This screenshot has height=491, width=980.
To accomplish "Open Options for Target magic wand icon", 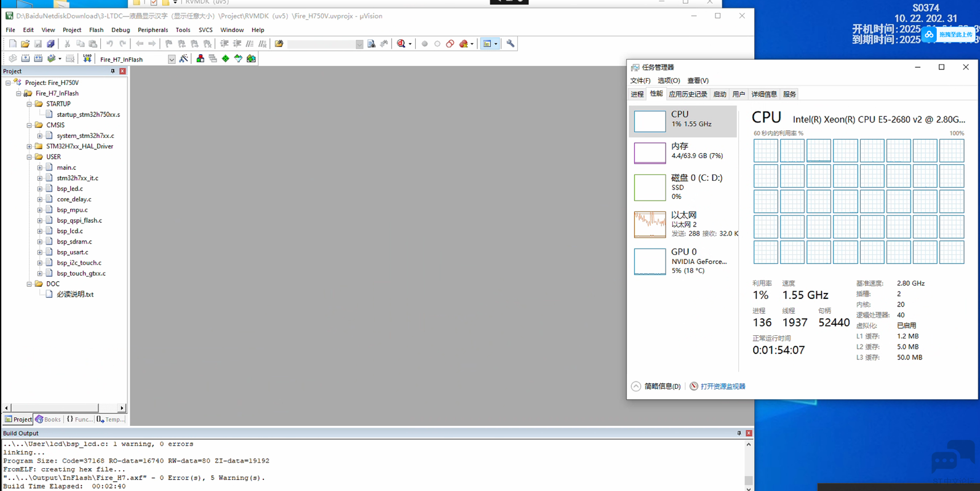I will pyautogui.click(x=183, y=59).
